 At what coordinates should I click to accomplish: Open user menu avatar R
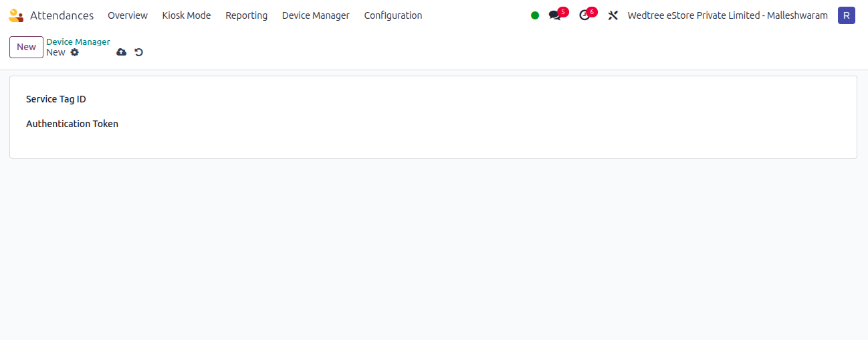(x=847, y=15)
